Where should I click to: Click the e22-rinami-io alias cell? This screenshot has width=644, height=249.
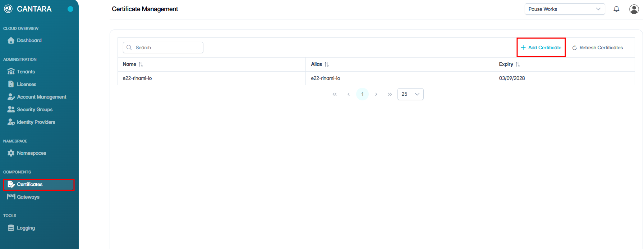(x=400, y=78)
